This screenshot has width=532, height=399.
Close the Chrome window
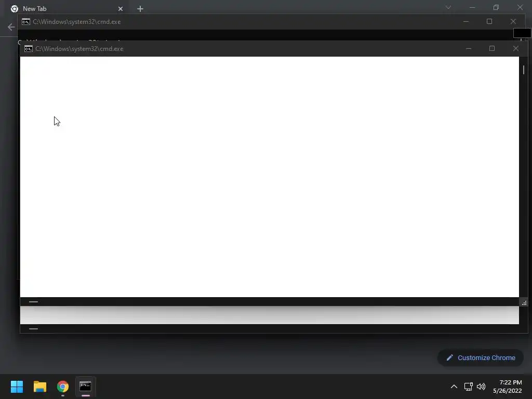[x=520, y=7]
